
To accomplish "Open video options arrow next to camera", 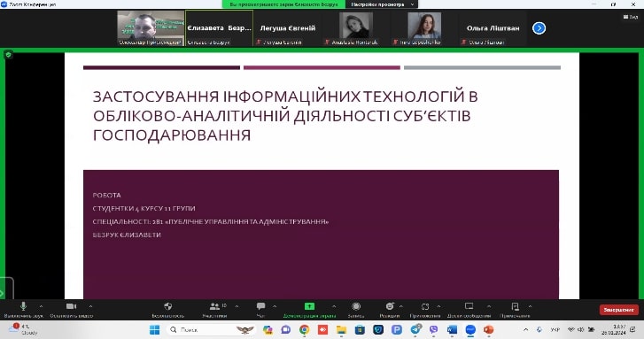I will point(90,306).
